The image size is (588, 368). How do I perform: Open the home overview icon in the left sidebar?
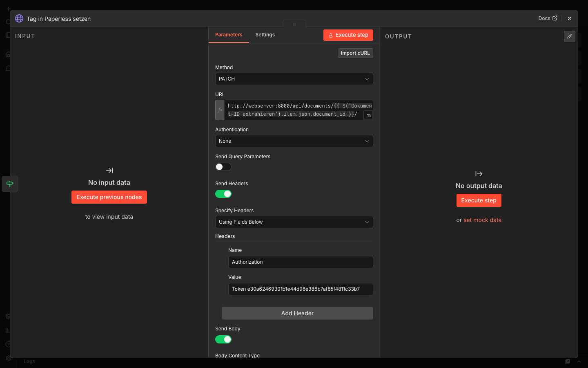pyautogui.click(x=8, y=54)
